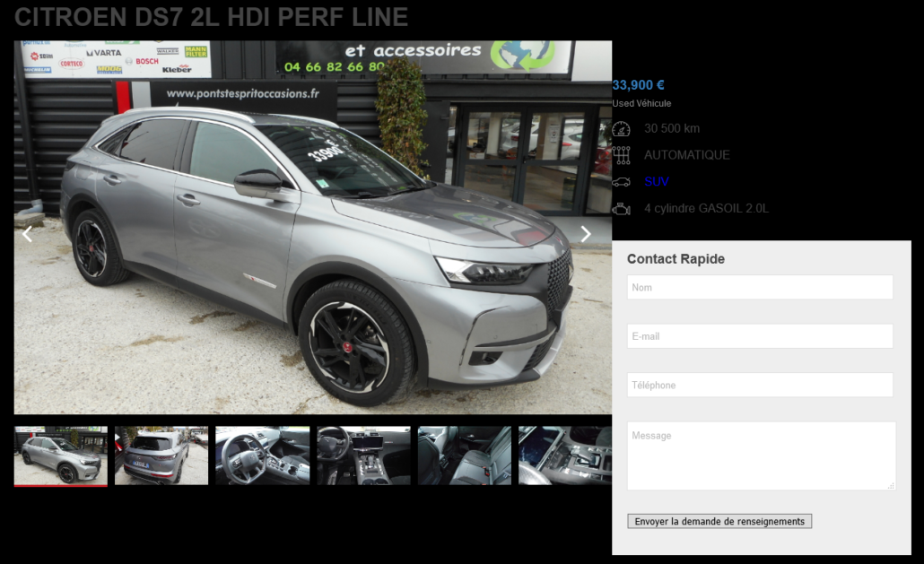Click the odometer mileage icon

coord(621,128)
